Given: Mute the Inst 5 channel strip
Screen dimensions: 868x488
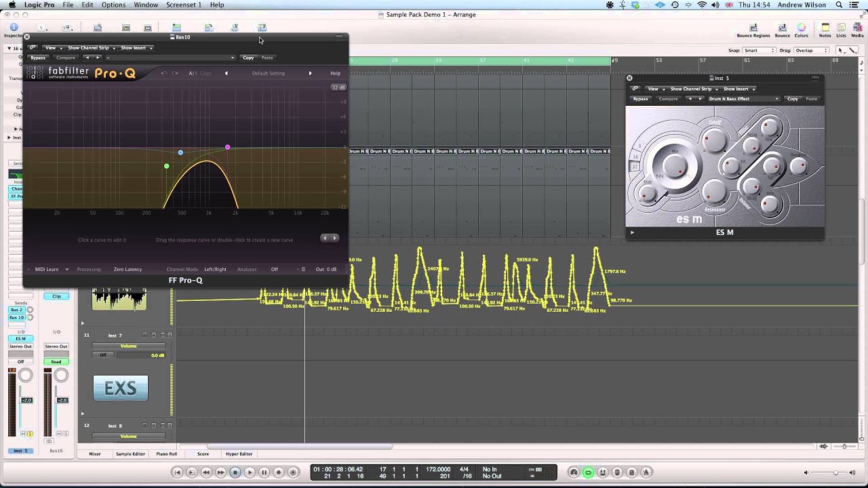Looking at the screenshot, I should click(x=24, y=434).
